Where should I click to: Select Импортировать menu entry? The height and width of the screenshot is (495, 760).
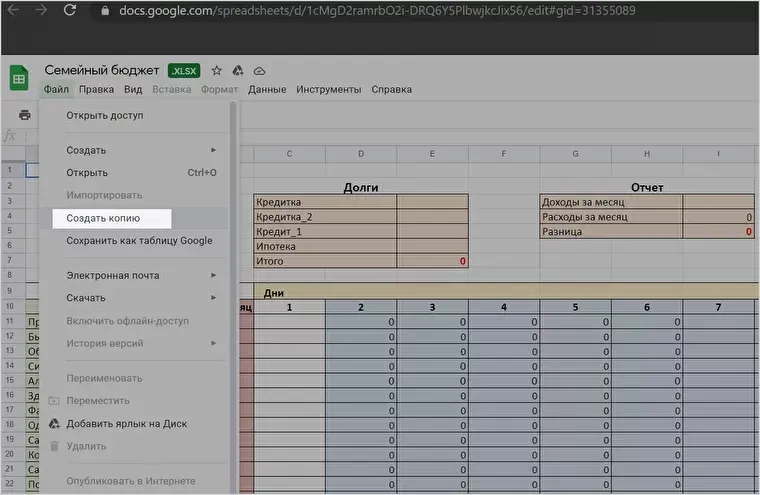[134, 195]
